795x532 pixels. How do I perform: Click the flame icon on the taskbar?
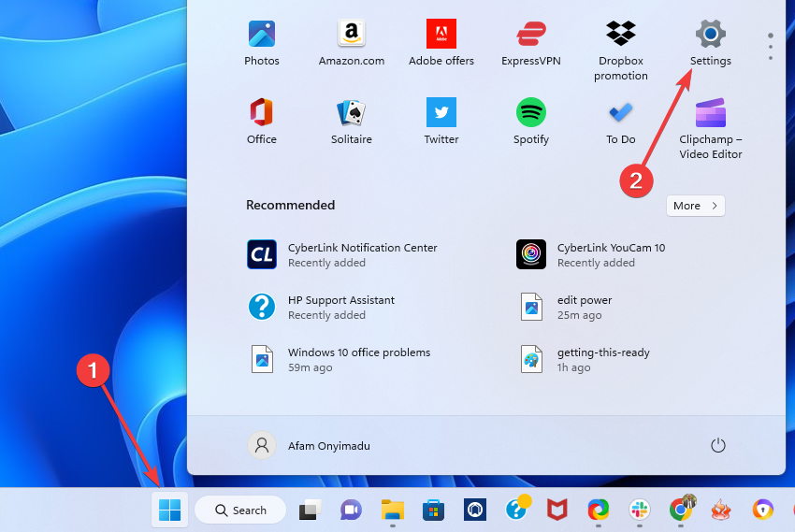[x=720, y=510]
